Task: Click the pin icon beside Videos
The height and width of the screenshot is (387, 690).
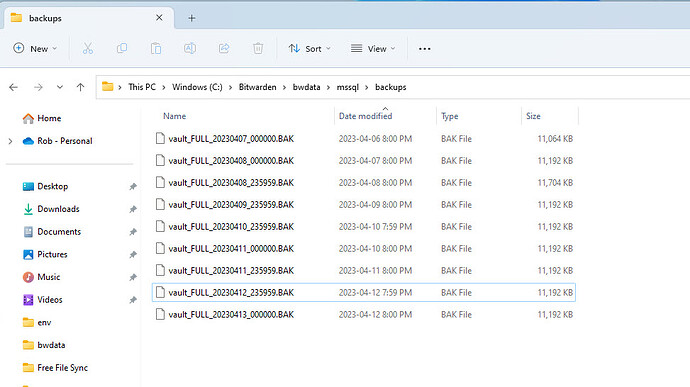Action: point(133,300)
